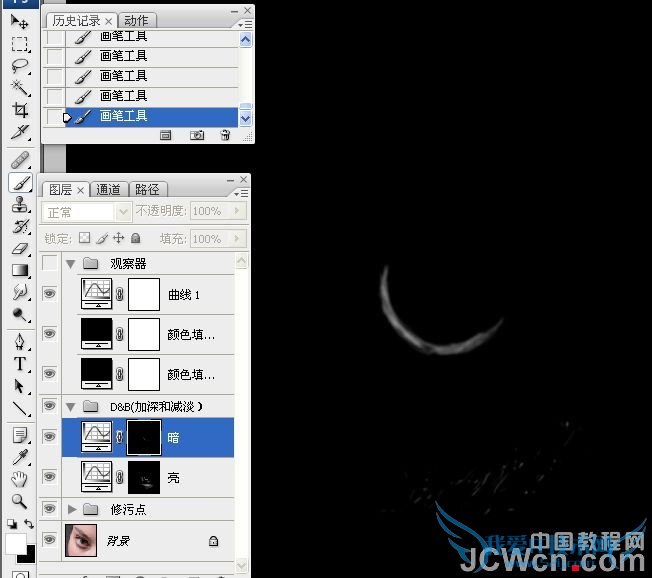The image size is (652, 578).
Task: Switch to the 路径 tab
Action: 148,190
